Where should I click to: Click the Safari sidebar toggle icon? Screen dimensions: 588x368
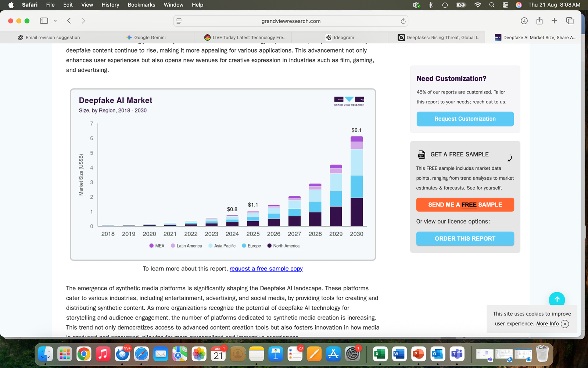coord(44,21)
